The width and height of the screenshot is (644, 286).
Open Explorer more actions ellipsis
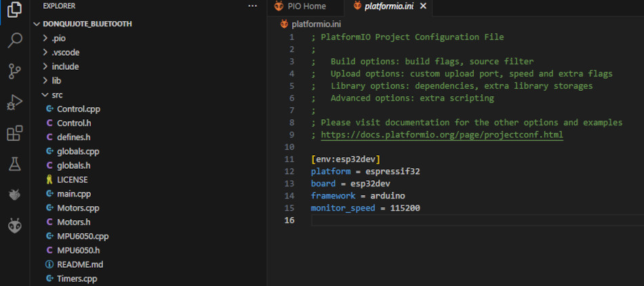pyautogui.click(x=252, y=6)
